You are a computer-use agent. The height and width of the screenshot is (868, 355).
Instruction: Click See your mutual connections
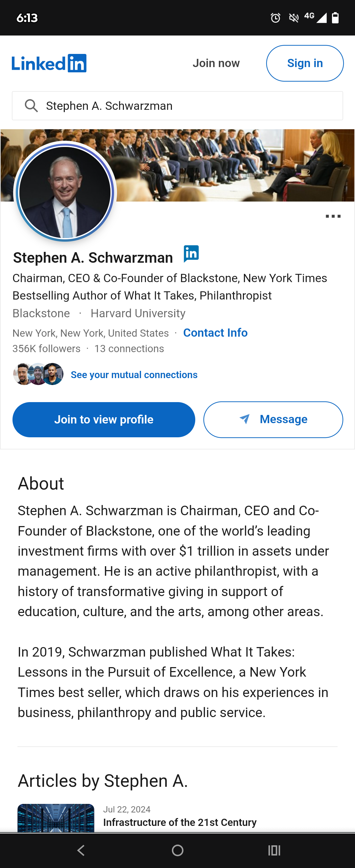(134, 374)
